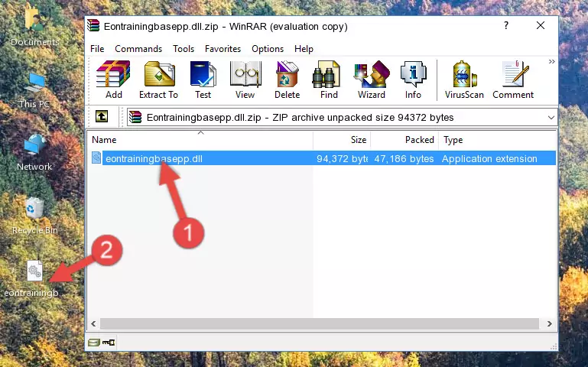Click the 47,186 bytes packed value
The height and width of the screenshot is (367, 588).
click(404, 158)
